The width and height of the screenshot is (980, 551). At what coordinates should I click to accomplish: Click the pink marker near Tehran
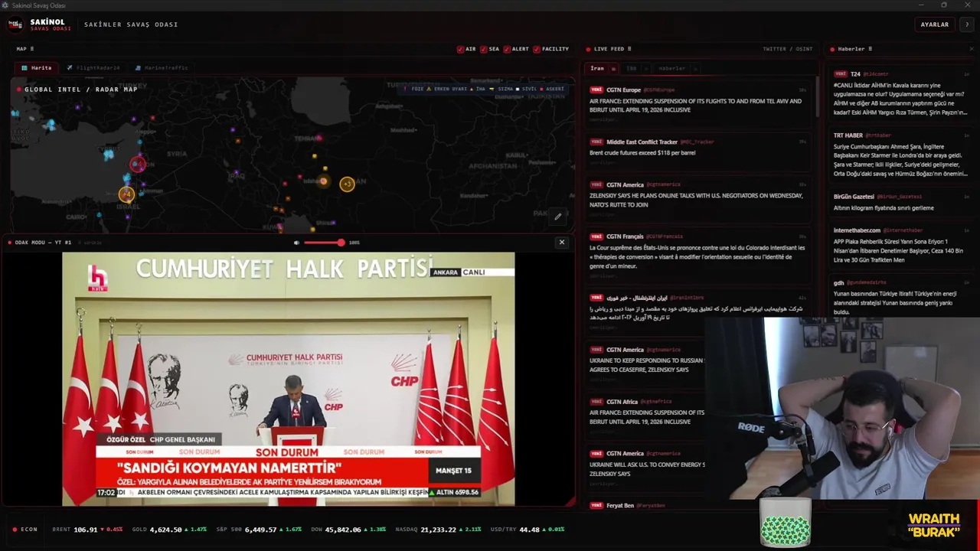pos(319,139)
